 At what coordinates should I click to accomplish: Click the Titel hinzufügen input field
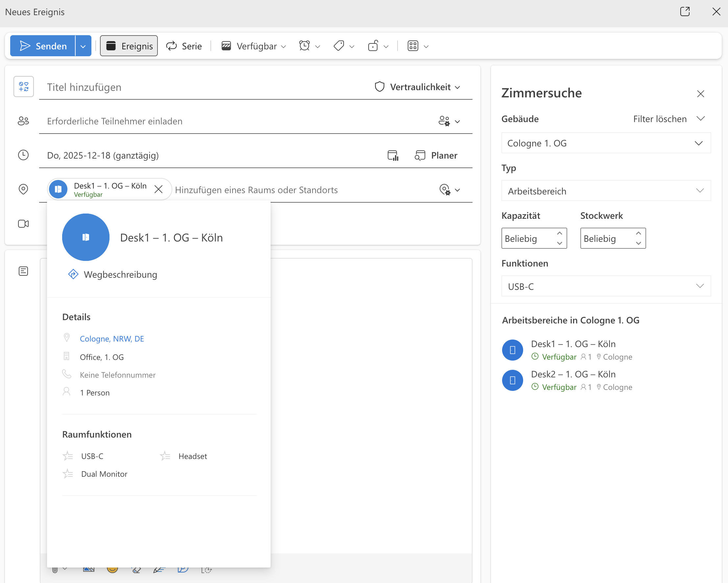click(203, 87)
